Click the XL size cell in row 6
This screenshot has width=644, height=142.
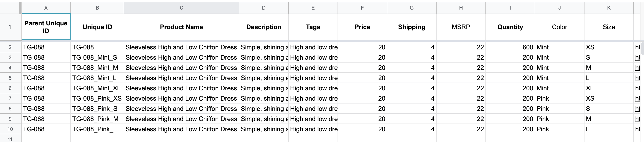point(609,88)
